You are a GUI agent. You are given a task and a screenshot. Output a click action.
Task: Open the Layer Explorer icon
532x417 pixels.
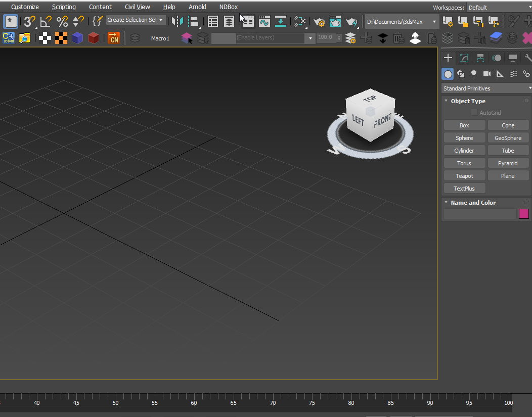(229, 22)
